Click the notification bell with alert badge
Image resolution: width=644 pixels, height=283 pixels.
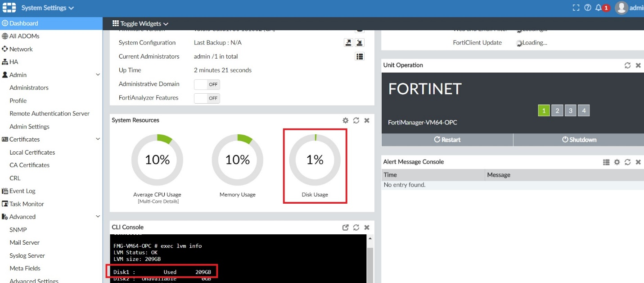599,7
